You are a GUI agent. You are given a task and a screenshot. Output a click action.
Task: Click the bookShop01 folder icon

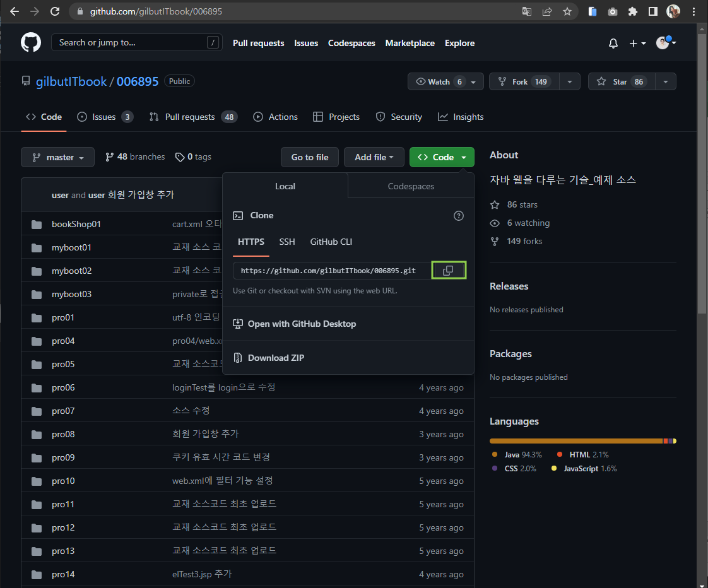tap(37, 225)
